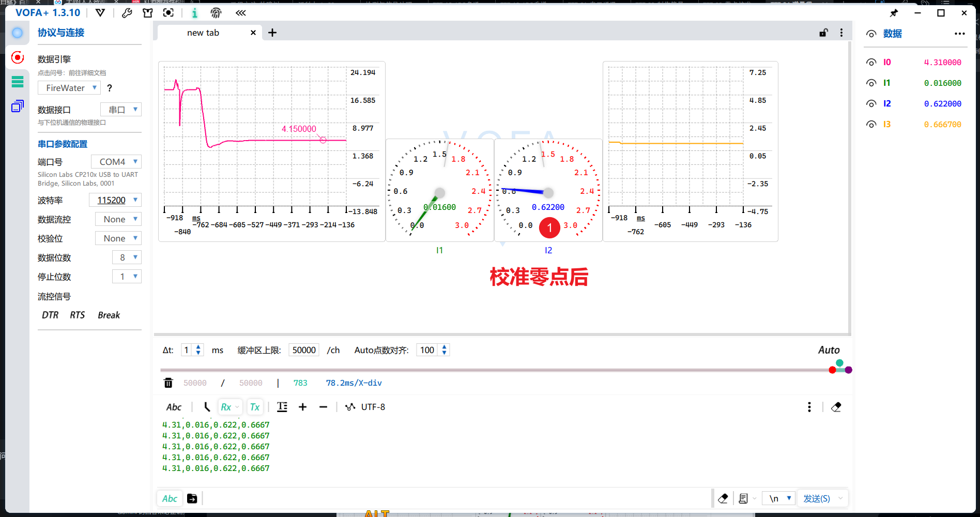Click the buffer limit 50000 input field
The height and width of the screenshot is (517, 980).
(304, 351)
